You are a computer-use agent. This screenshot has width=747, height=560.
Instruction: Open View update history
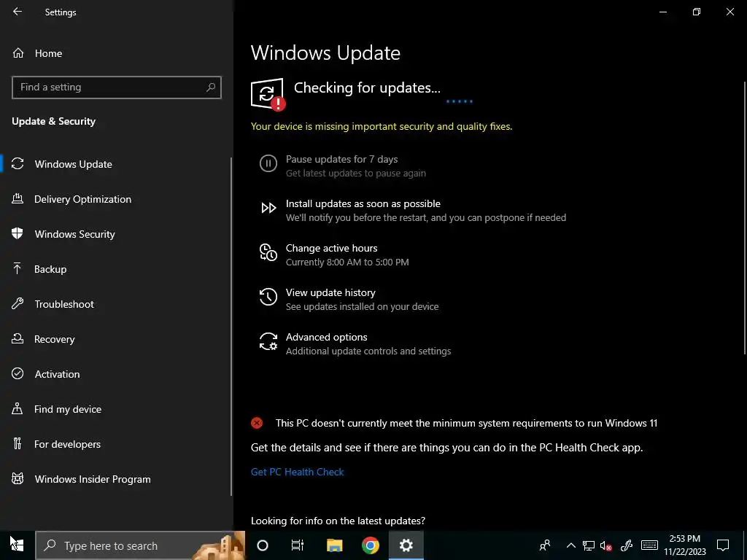pyautogui.click(x=330, y=292)
